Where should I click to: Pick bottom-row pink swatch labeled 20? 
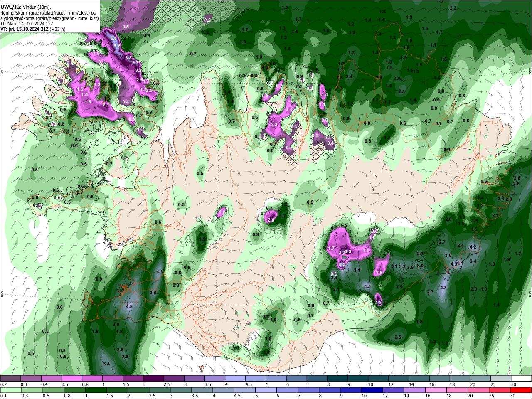tap(478, 390)
